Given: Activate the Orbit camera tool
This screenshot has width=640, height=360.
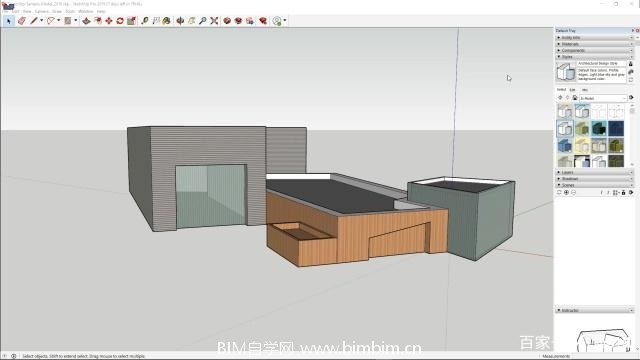Looking at the screenshot, I should click(x=180, y=20).
